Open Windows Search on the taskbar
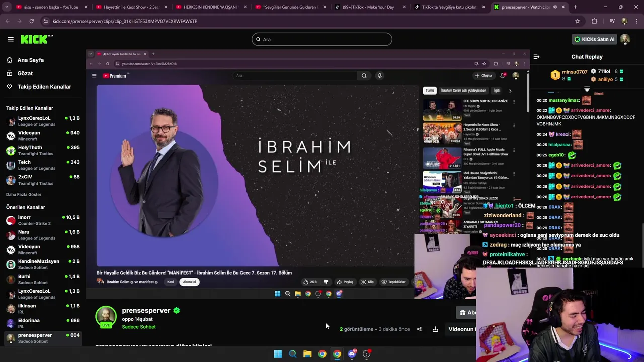 click(x=292, y=354)
